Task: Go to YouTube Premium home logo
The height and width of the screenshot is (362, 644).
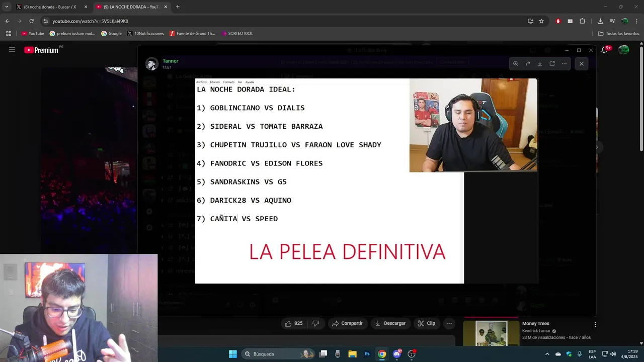Action: [42, 50]
